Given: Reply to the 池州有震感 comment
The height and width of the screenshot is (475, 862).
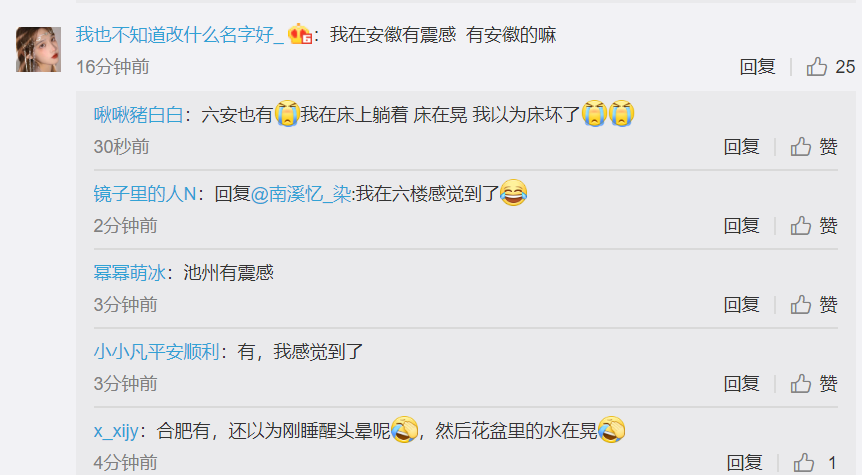Looking at the screenshot, I should [x=742, y=305].
